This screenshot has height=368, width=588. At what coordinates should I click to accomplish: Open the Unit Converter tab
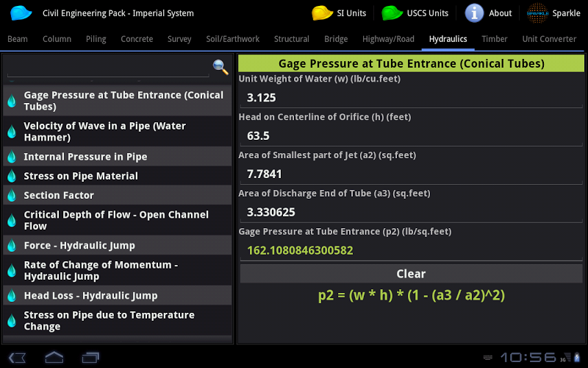click(x=549, y=39)
